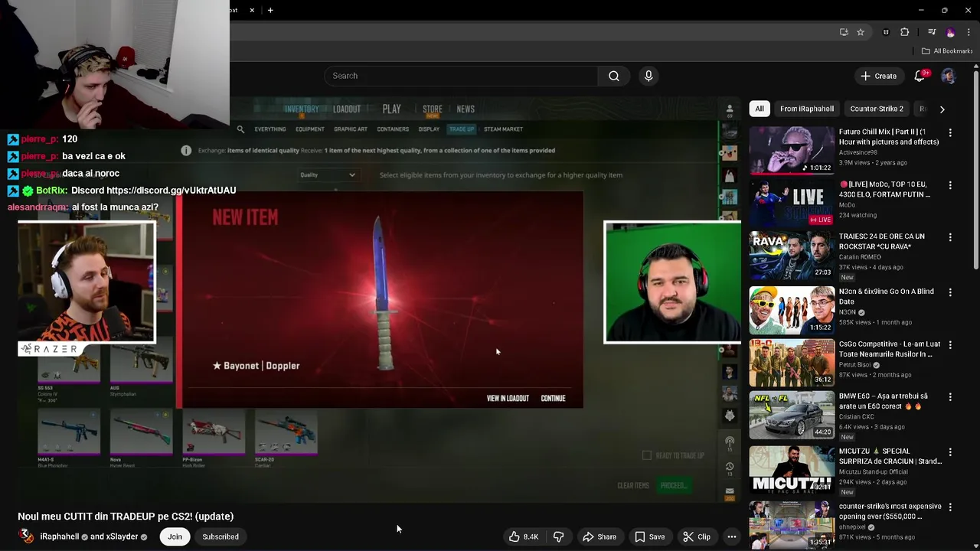Open options menu for BMW E60 video
Viewport: 980px width, 551px height.
(x=950, y=397)
